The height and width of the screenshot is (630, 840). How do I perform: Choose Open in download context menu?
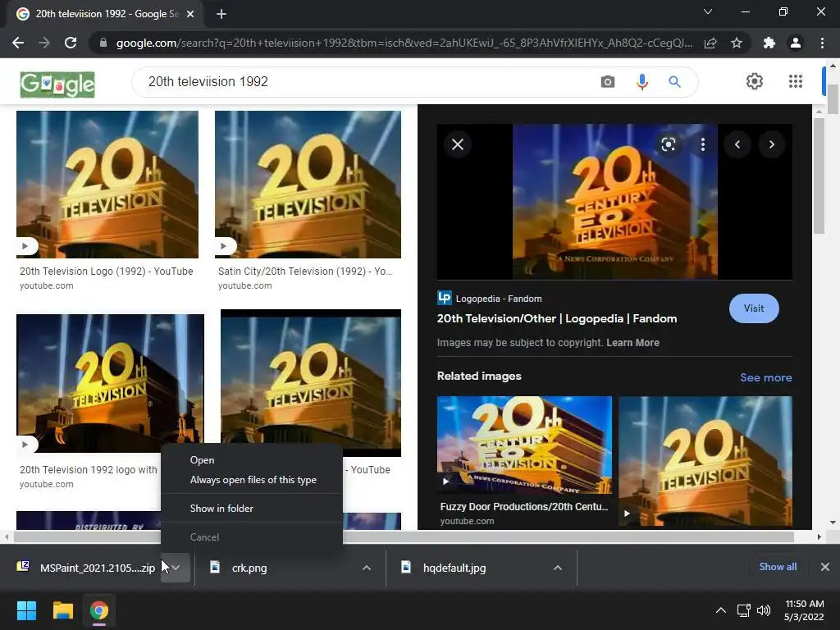(251, 460)
